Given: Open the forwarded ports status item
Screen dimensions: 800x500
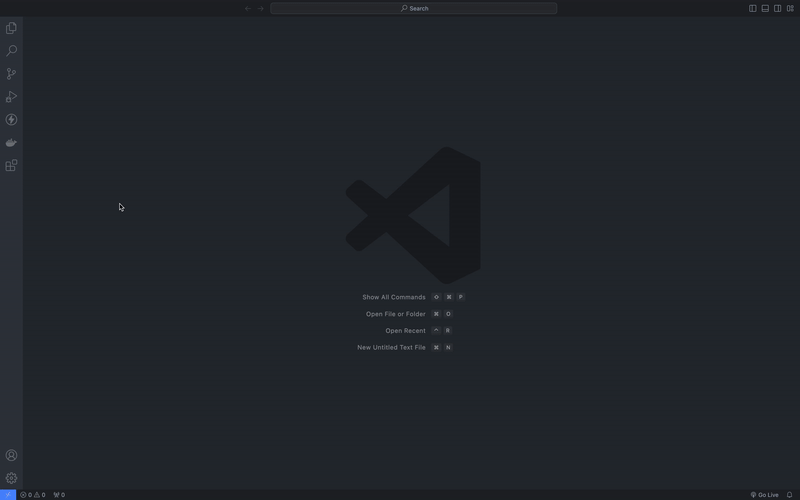Looking at the screenshot, I should (59, 494).
